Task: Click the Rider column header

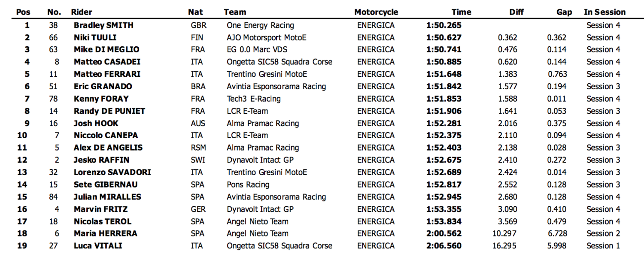Action: coord(82,12)
